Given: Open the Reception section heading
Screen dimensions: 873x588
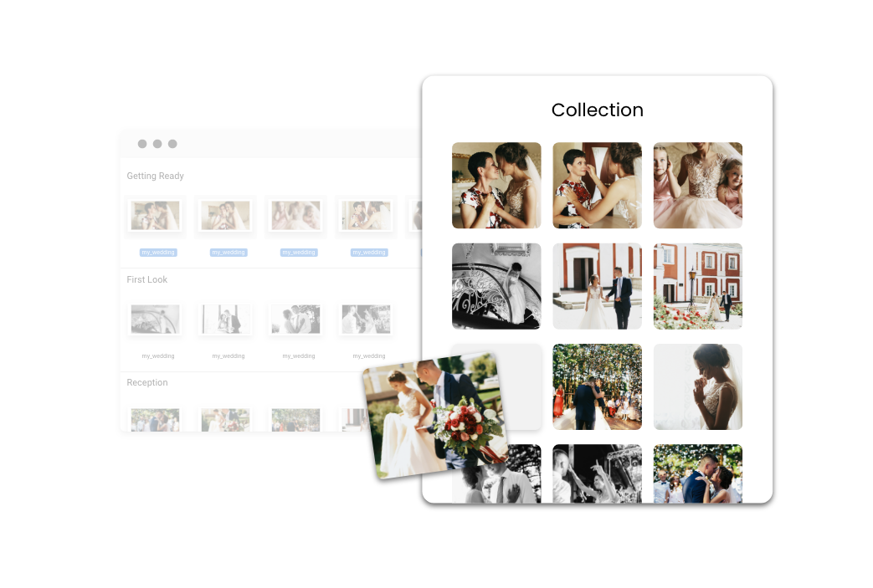Looking at the screenshot, I should 147,382.
